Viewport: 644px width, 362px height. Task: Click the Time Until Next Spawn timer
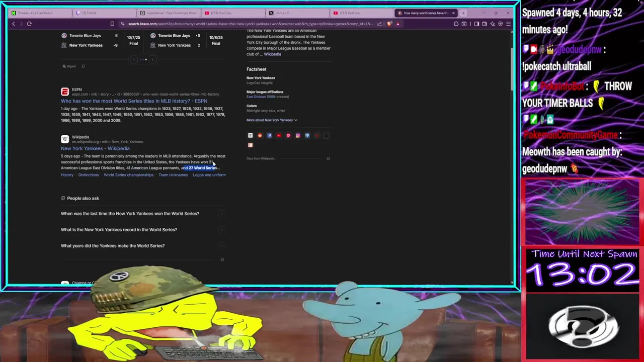(x=584, y=269)
